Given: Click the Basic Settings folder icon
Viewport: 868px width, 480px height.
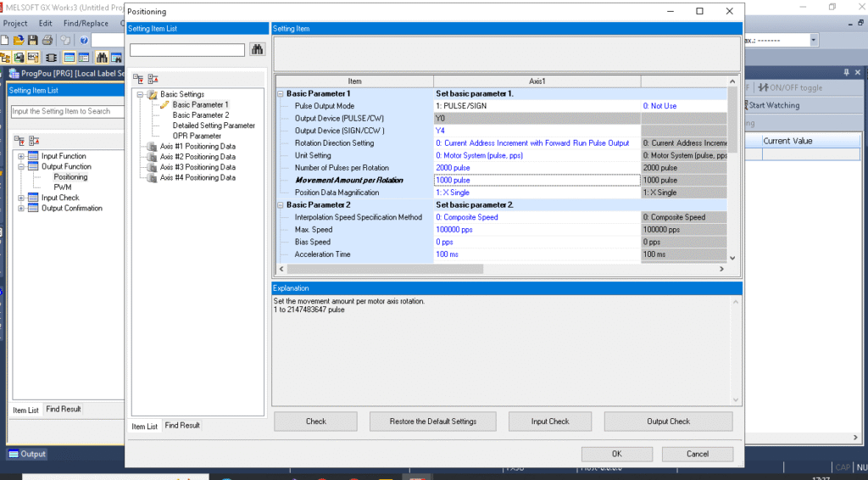Looking at the screenshot, I should 153,95.
